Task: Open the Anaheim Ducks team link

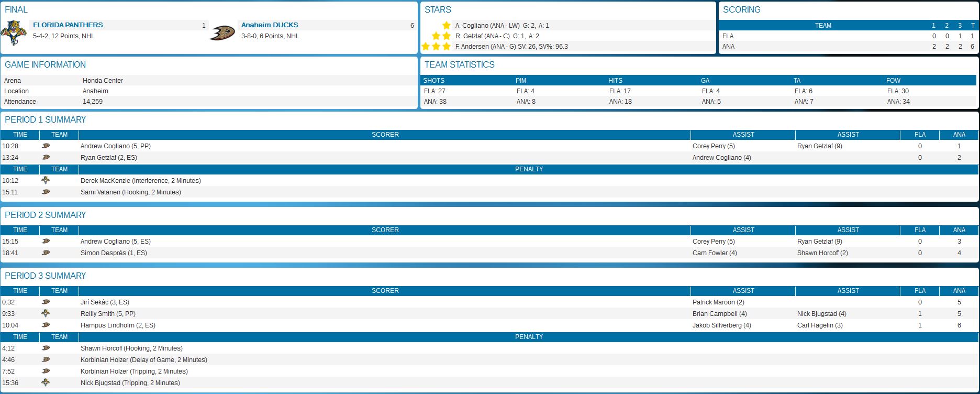Action: coord(270,25)
